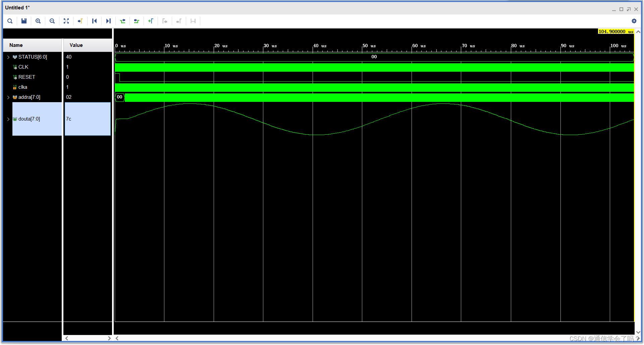The width and height of the screenshot is (644, 345).
Task: Close the waveform window
Action: 636,9
